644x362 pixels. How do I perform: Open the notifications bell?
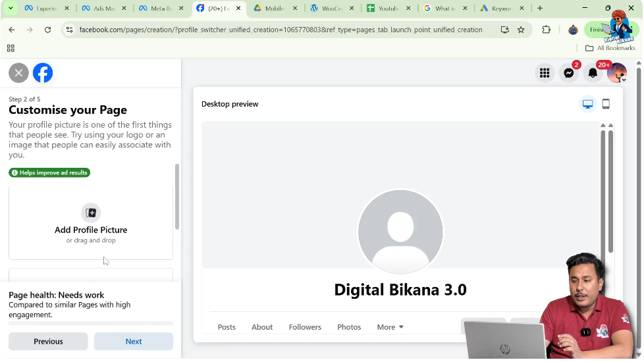coord(593,73)
